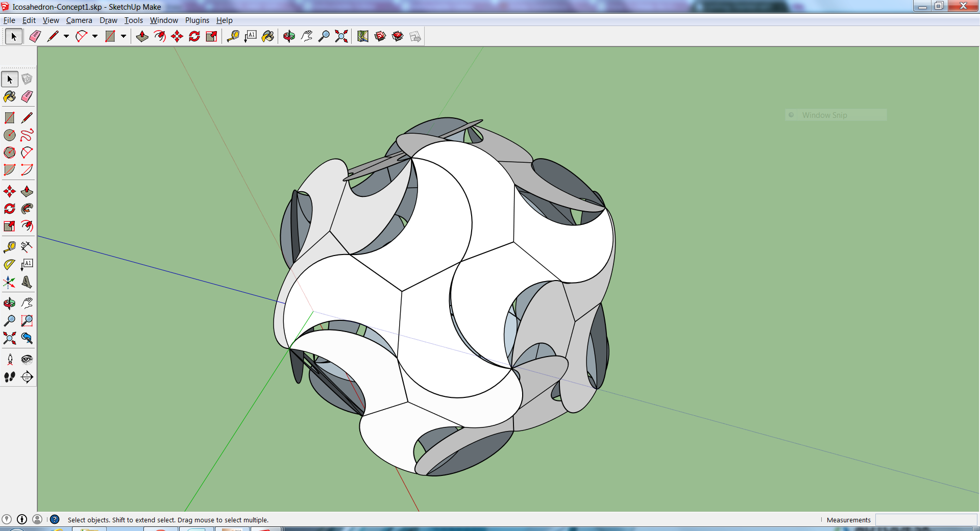Click Zoom Extents in top toolbar
The height and width of the screenshot is (531, 980).
(341, 36)
